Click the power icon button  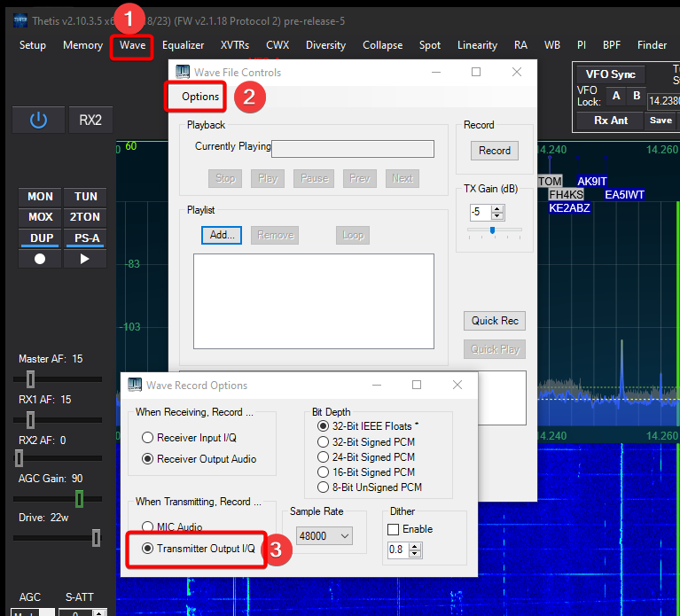pyautogui.click(x=38, y=121)
